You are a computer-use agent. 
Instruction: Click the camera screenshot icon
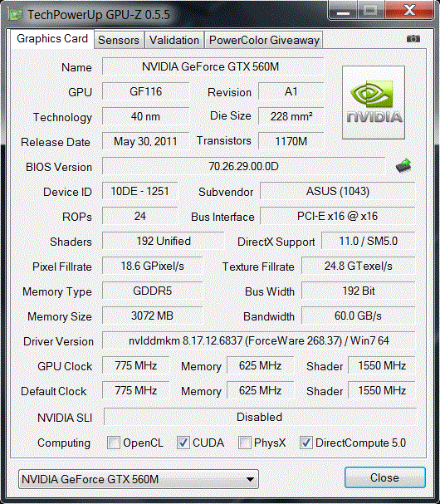tap(413, 39)
